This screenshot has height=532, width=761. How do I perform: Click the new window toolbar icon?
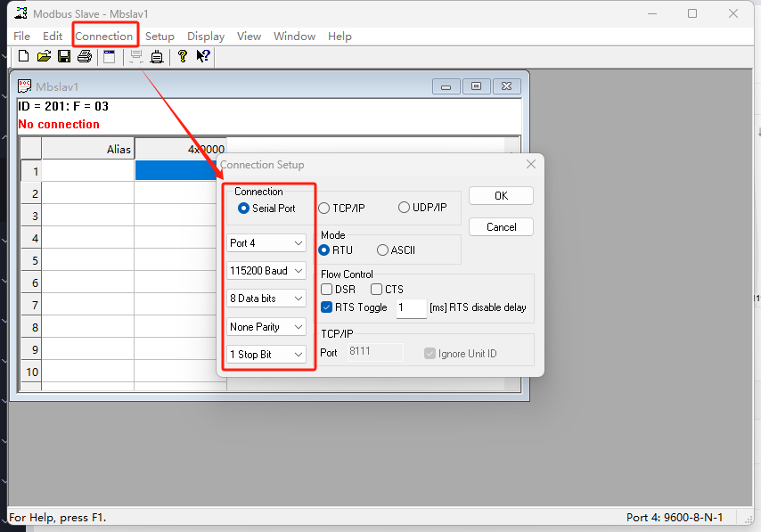pyautogui.click(x=110, y=57)
